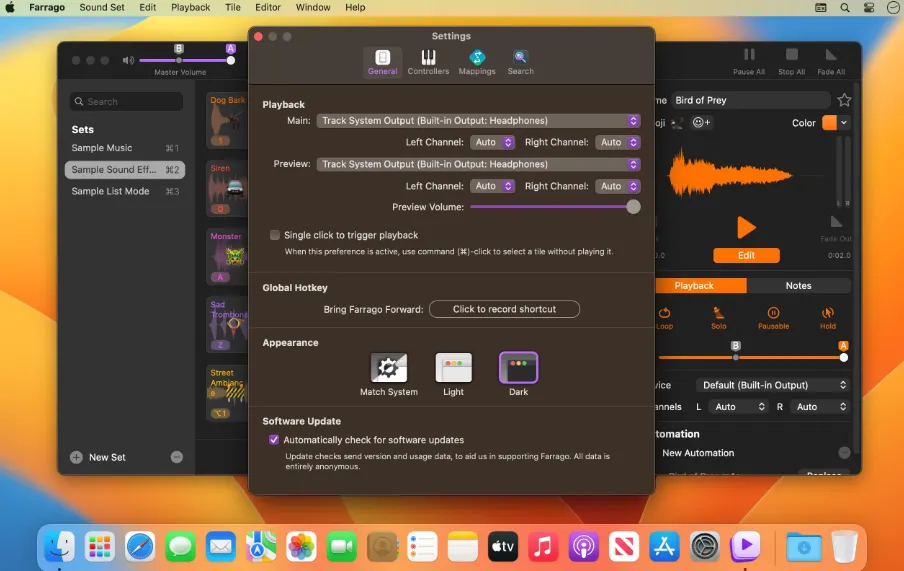
Task: Open the Editor menu
Action: (268, 7)
